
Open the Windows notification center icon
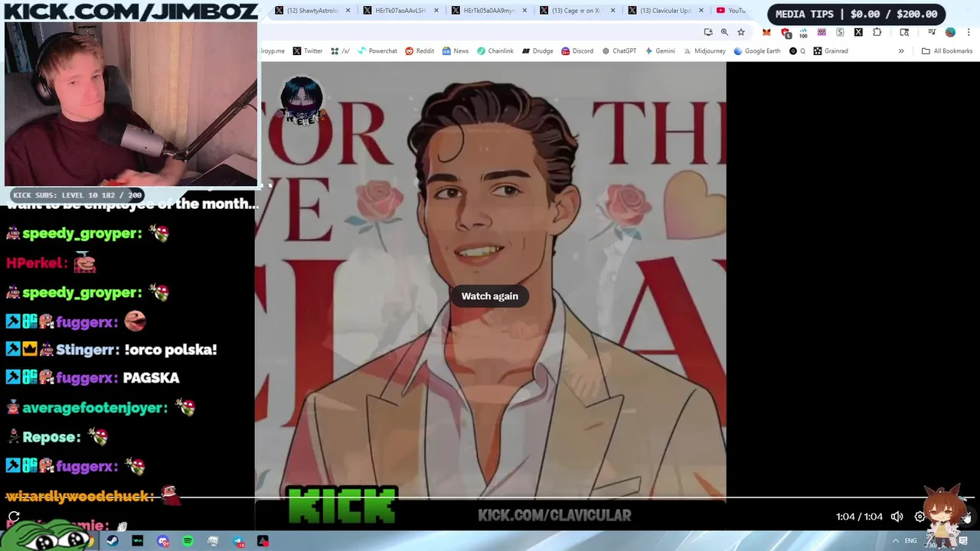963,541
